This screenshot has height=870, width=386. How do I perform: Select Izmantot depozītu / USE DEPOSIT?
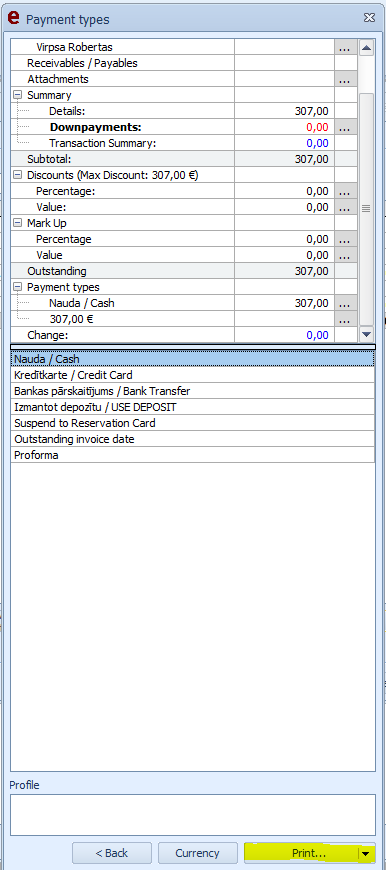click(x=192, y=407)
